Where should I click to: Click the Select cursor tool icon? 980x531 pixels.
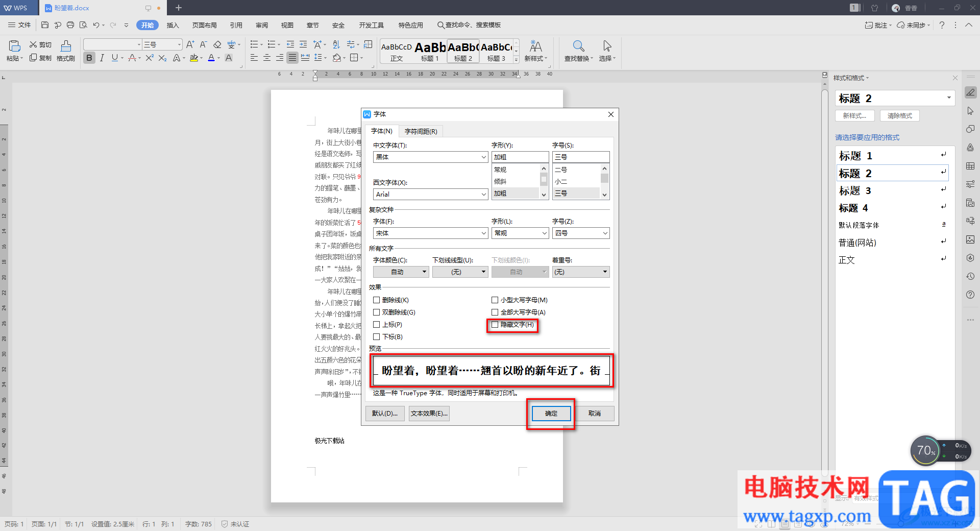coord(607,46)
